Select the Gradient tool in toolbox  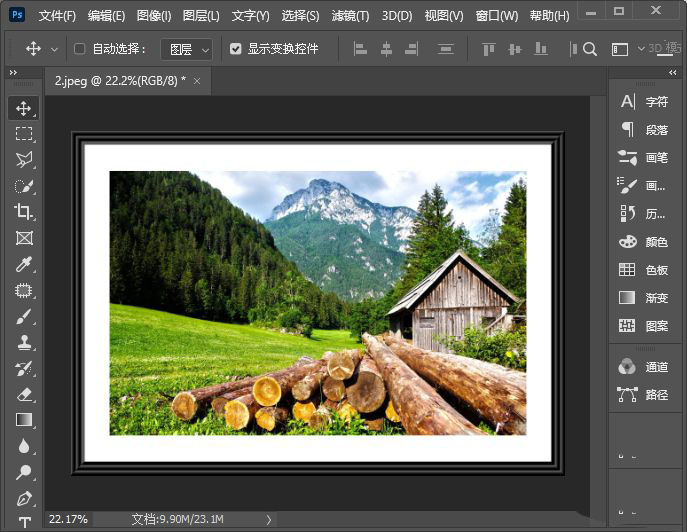pyautogui.click(x=24, y=420)
